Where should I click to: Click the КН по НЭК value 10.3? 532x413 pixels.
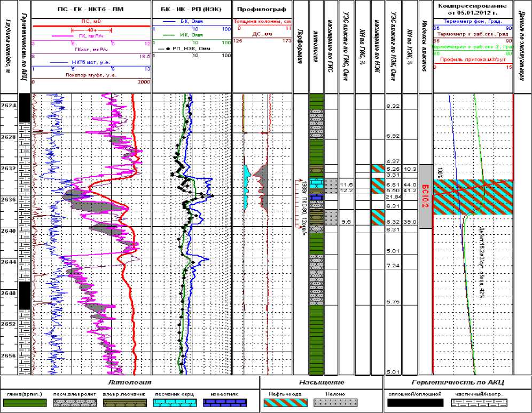tap(410, 169)
